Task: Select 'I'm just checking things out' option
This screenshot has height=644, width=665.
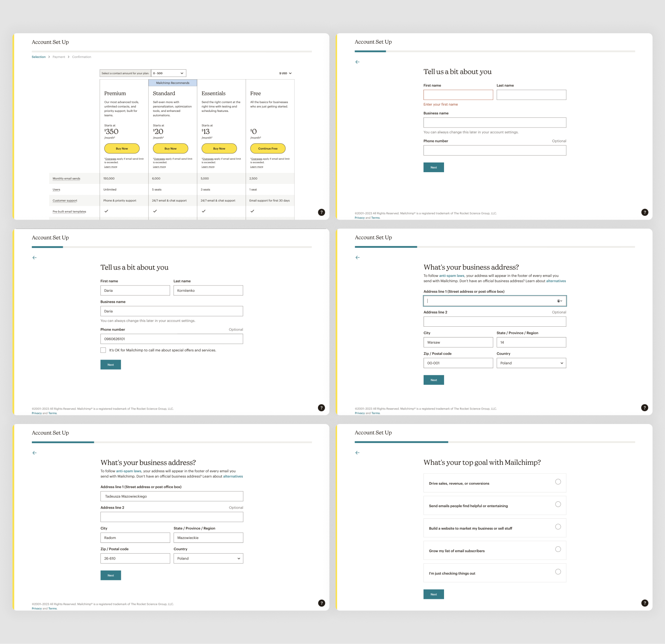Action: click(558, 572)
